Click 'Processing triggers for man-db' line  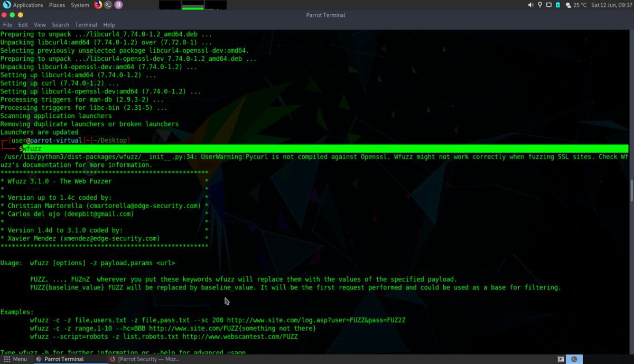click(x=82, y=99)
